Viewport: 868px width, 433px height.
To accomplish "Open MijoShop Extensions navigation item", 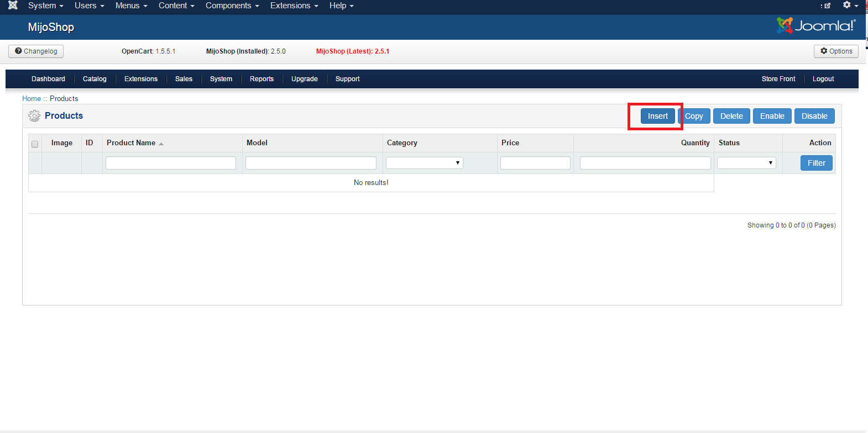I will [x=141, y=79].
